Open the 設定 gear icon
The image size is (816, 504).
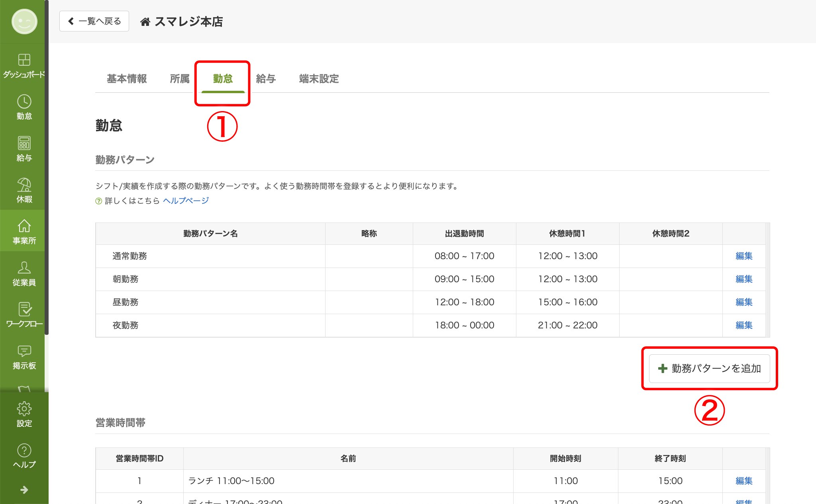[x=24, y=409]
